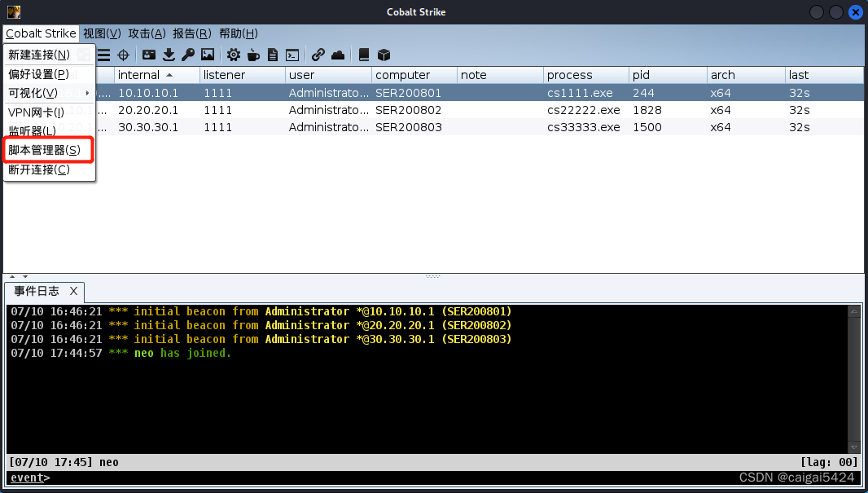The width and height of the screenshot is (868, 493).
Task: Click the cube About icon
Action: (x=384, y=55)
